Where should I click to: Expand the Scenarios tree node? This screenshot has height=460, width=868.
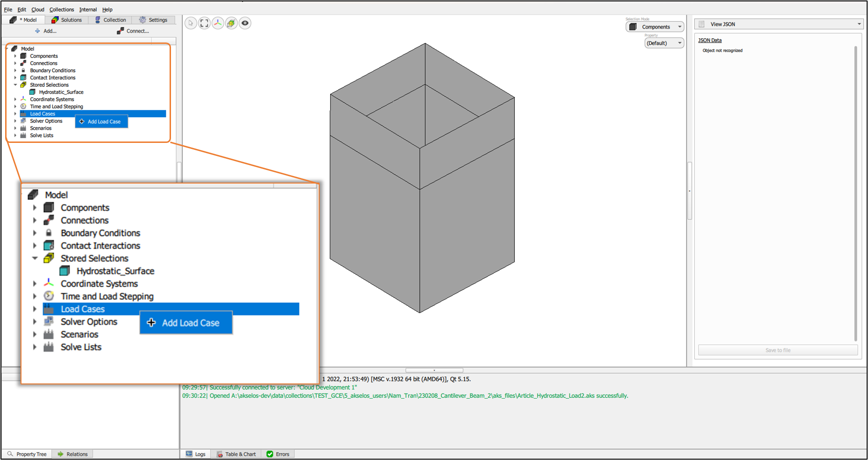(15, 128)
